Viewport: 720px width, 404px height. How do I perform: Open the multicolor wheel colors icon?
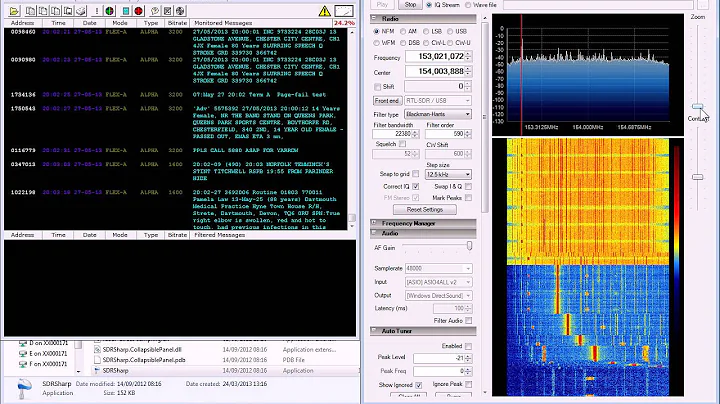(109, 11)
